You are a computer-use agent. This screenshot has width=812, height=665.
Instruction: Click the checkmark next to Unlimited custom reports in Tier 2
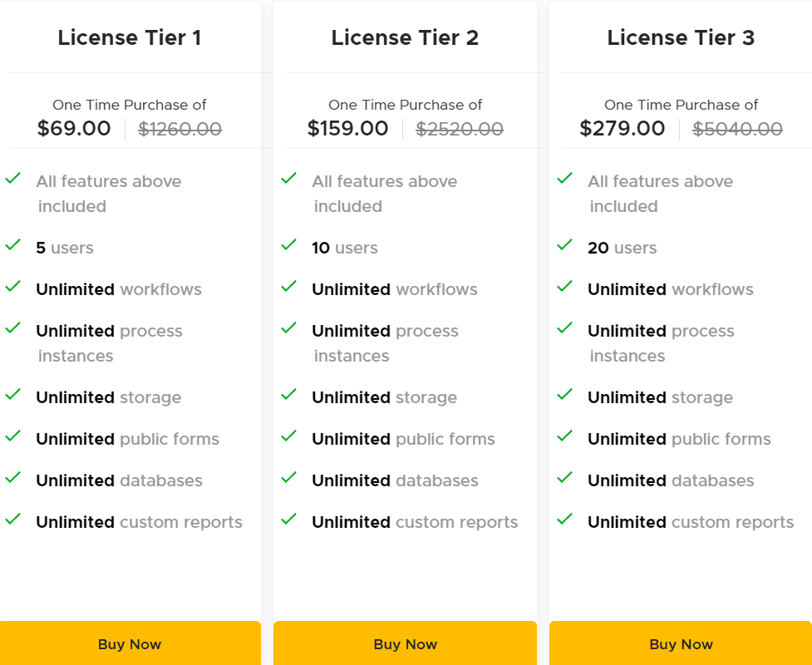tap(288, 521)
